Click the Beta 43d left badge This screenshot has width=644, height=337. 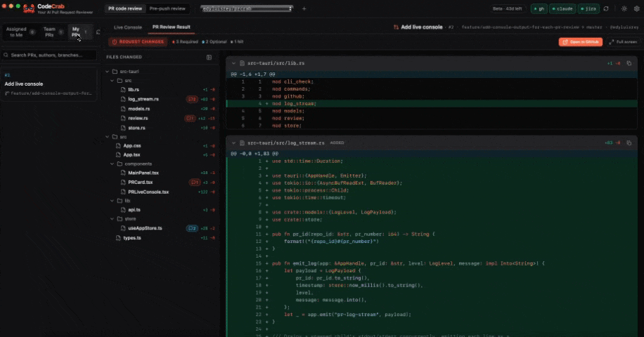point(507,8)
